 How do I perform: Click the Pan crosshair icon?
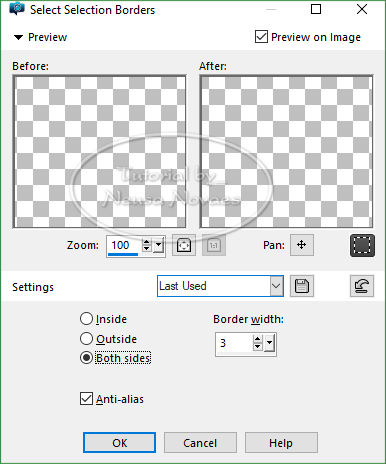pyautogui.click(x=302, y=245)
